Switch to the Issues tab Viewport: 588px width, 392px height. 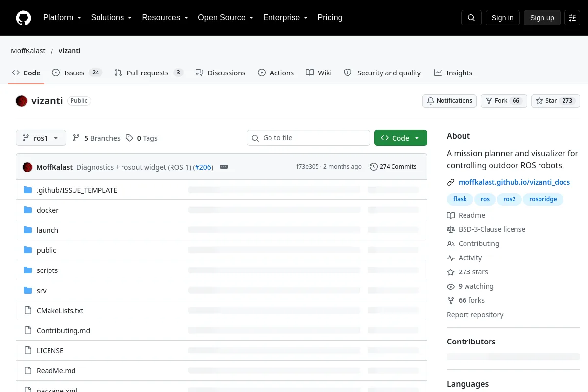76,73
